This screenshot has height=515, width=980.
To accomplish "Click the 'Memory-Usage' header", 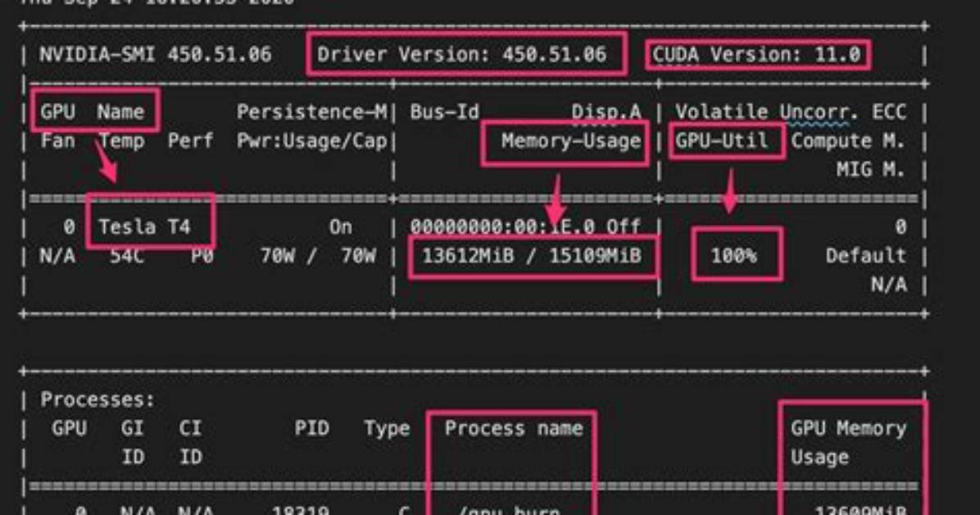I will tap(571, 141).
